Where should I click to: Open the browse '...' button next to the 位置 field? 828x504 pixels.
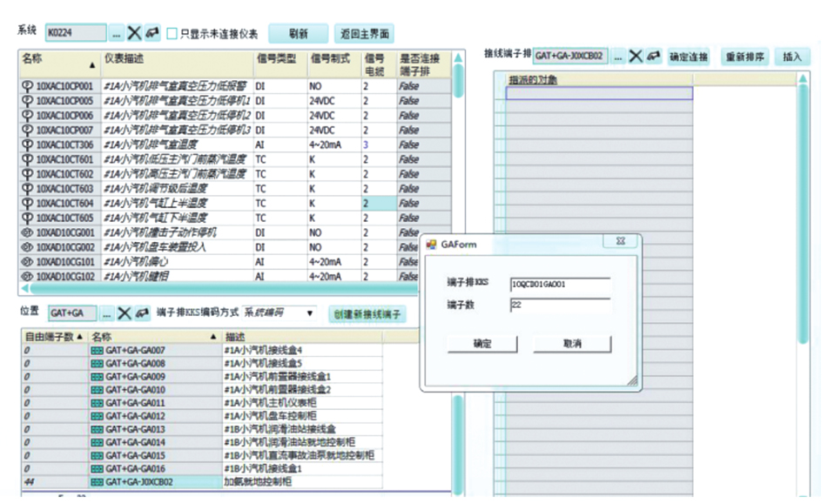pos(107,313)
